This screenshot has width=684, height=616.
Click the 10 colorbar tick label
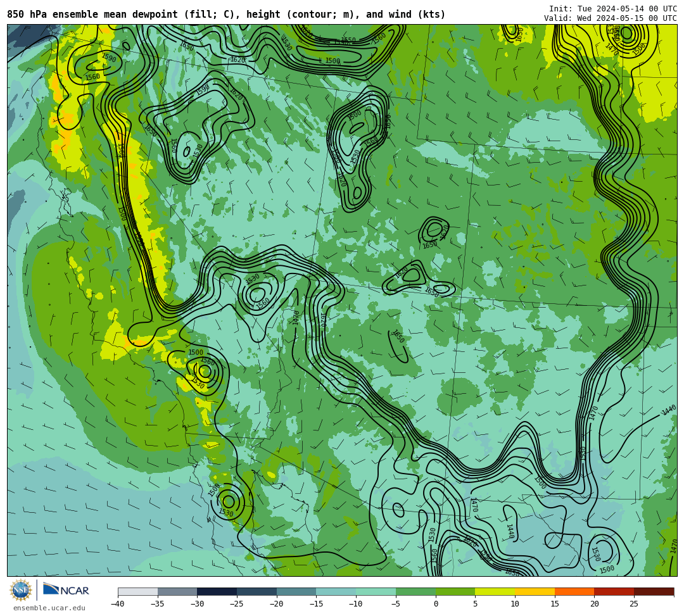(515, 604)
